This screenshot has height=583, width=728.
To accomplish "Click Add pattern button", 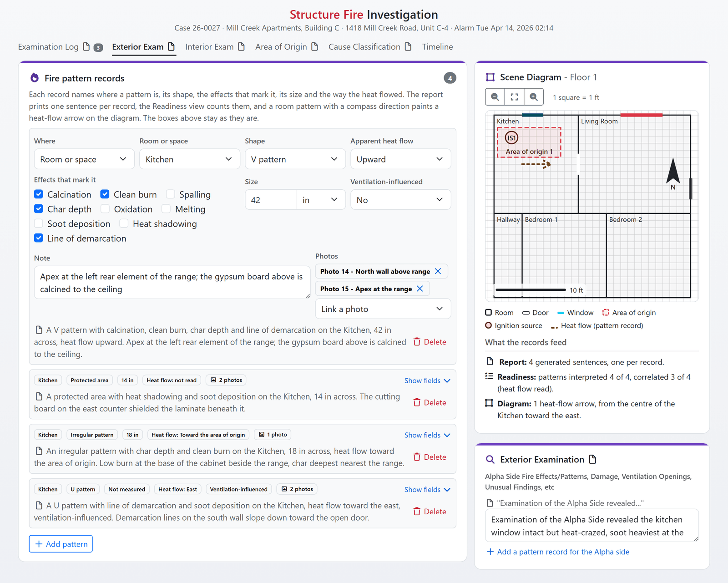I will pos(61,544).
